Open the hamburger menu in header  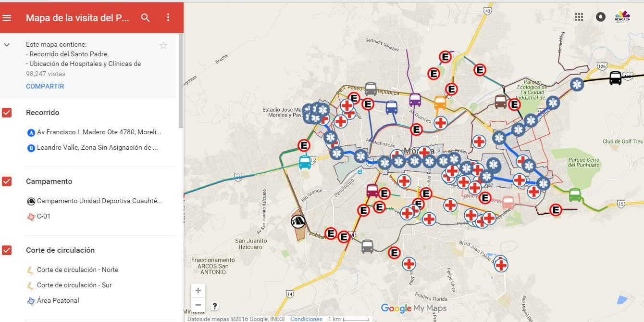[7, 18]
